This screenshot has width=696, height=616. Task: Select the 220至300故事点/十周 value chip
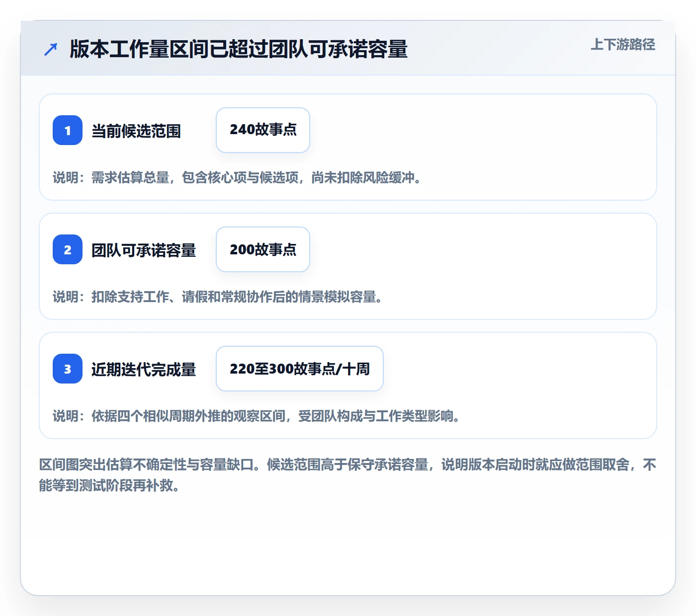(300, 369)
